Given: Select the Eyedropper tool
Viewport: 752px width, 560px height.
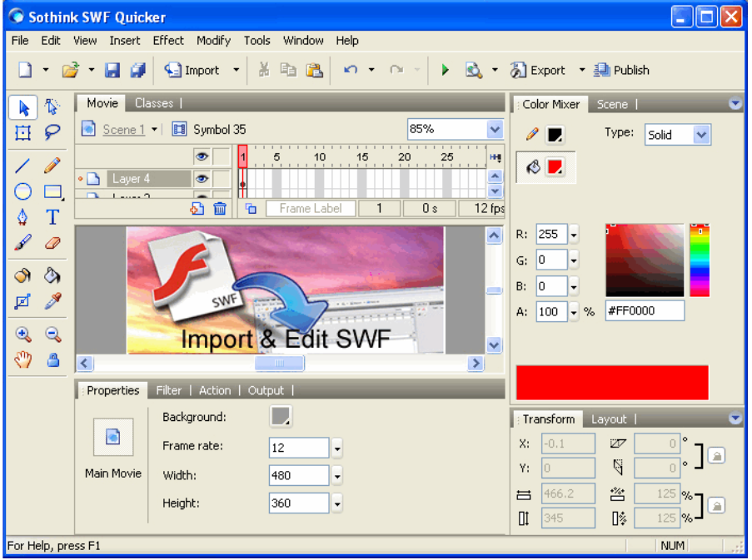Looking at the screenshot, I should [x=52, y=301].
